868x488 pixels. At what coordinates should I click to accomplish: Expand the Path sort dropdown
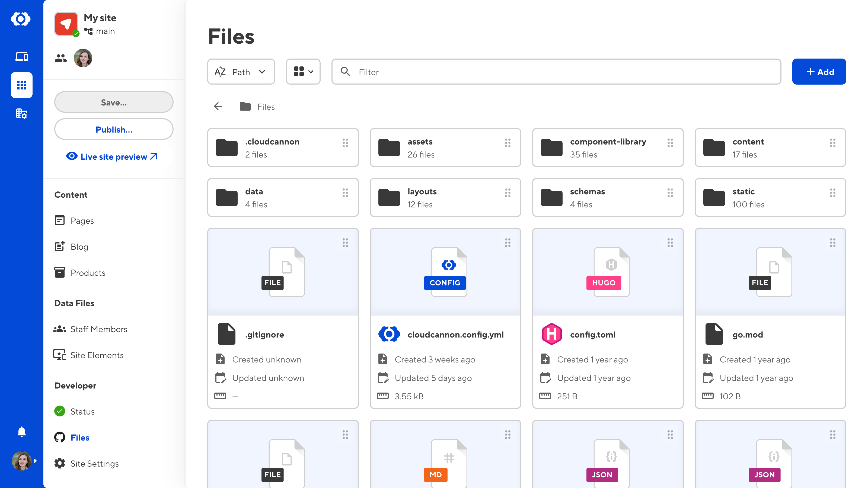point(238,72)
